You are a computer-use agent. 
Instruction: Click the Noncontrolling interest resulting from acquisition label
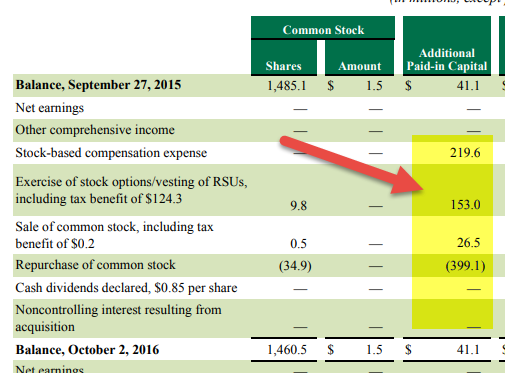point(118,318)
